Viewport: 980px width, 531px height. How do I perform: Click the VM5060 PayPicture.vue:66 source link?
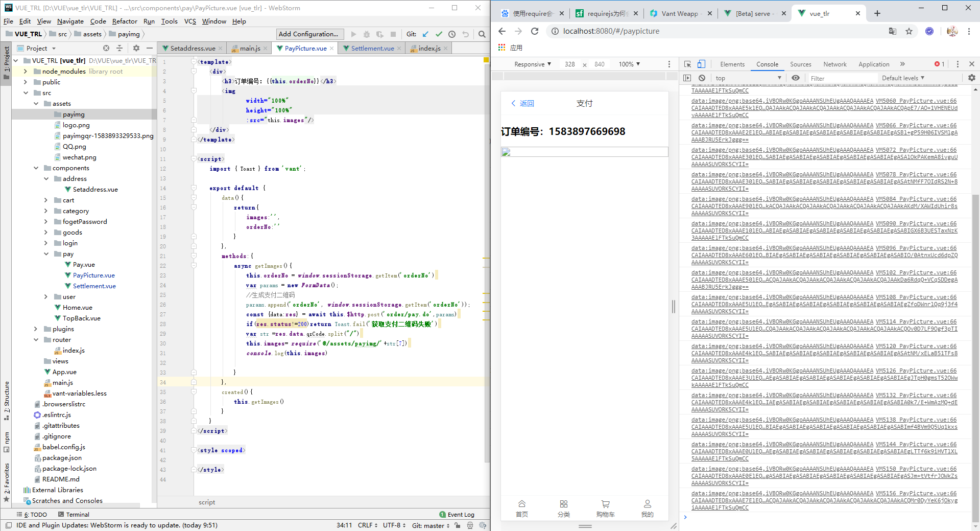(916, 101)
